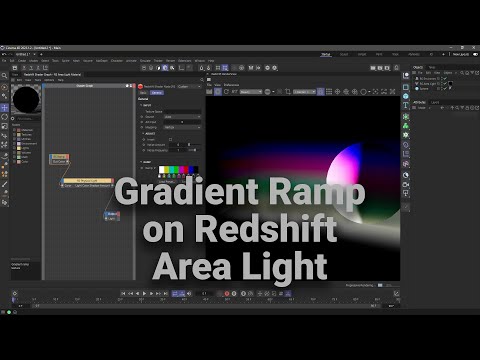
Task: Switch to the Basic tab of node attributes
Action: coord(143,93)
